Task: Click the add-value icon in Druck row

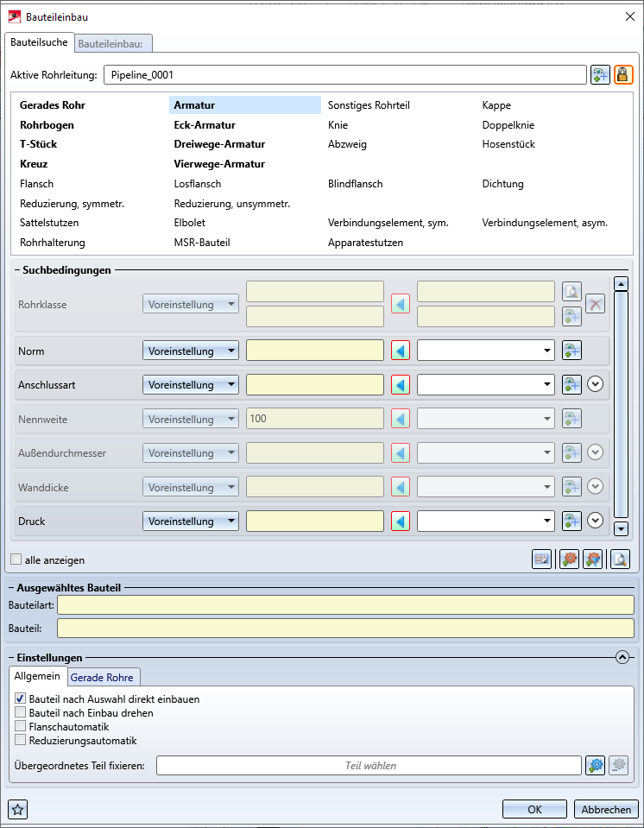Action: point(571,521)
